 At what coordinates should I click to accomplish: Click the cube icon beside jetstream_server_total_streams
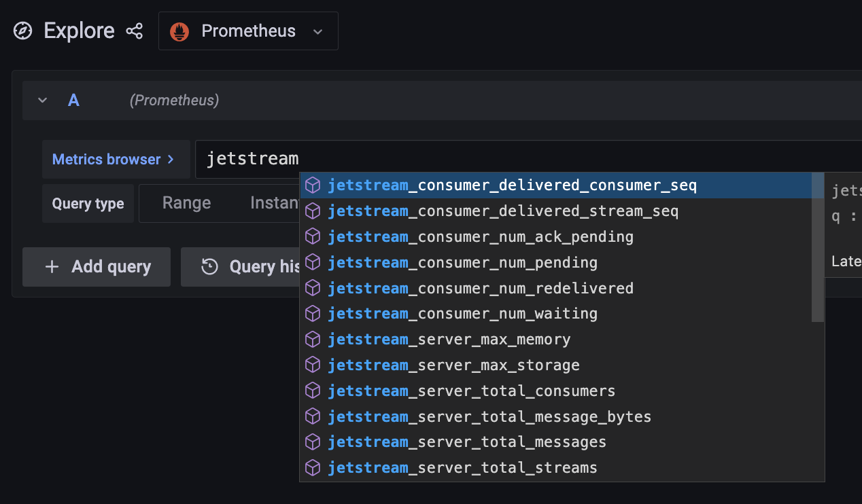pos(313,467)
